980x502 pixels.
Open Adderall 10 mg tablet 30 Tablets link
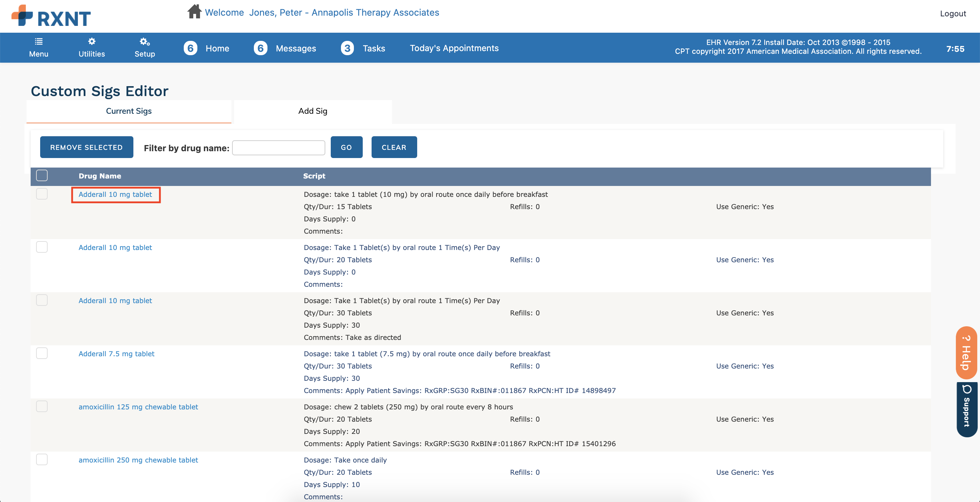pyautogui.click(x=115, y=300)
